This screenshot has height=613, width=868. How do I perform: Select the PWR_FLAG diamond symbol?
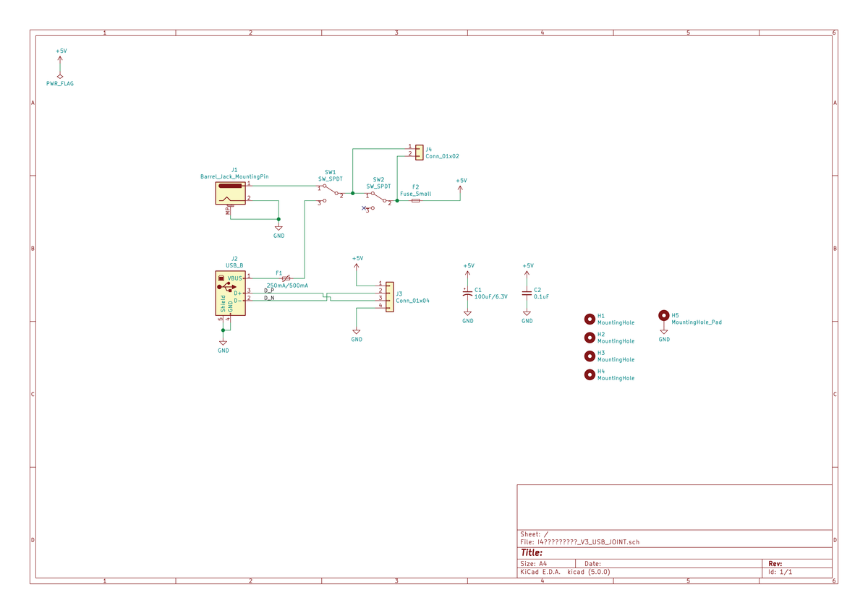[60, 76]
